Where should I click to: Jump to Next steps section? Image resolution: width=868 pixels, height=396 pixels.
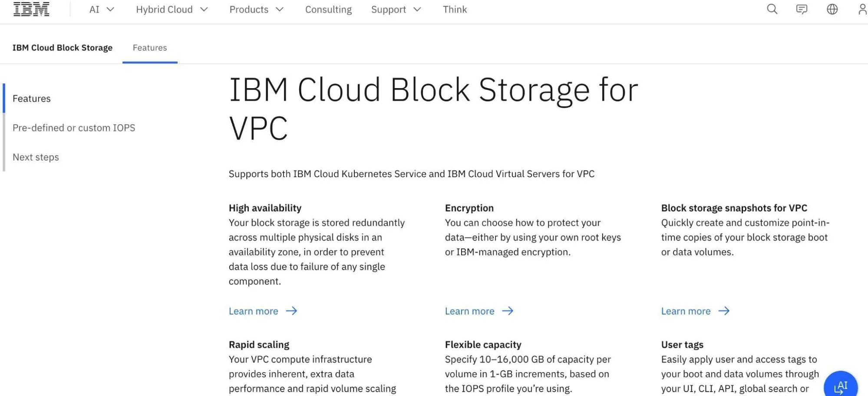pos(36,157)
